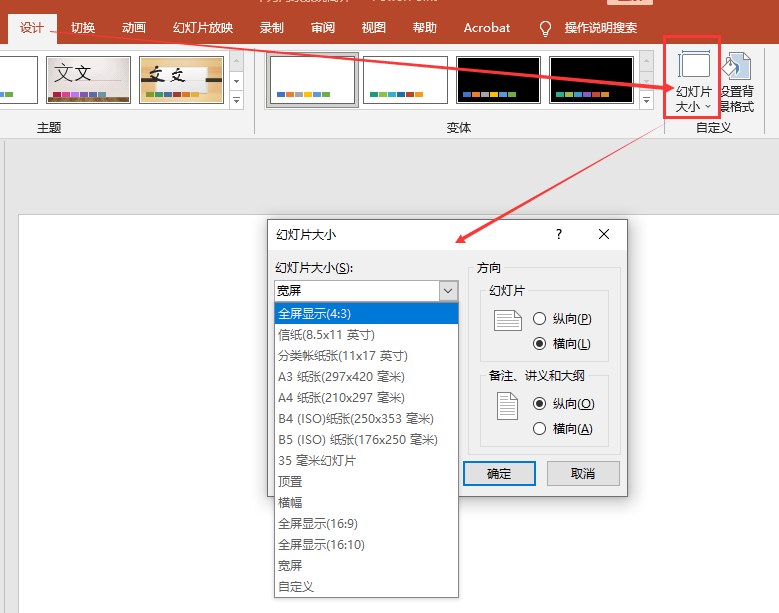This screenshot has height=613, width=779.
Task: Choose 全屏显示(16:9) from the list
Action: click(x=317, y=524)
